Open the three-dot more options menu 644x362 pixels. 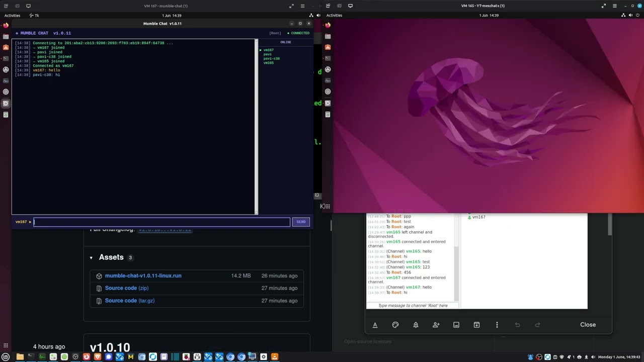point(497,325)
